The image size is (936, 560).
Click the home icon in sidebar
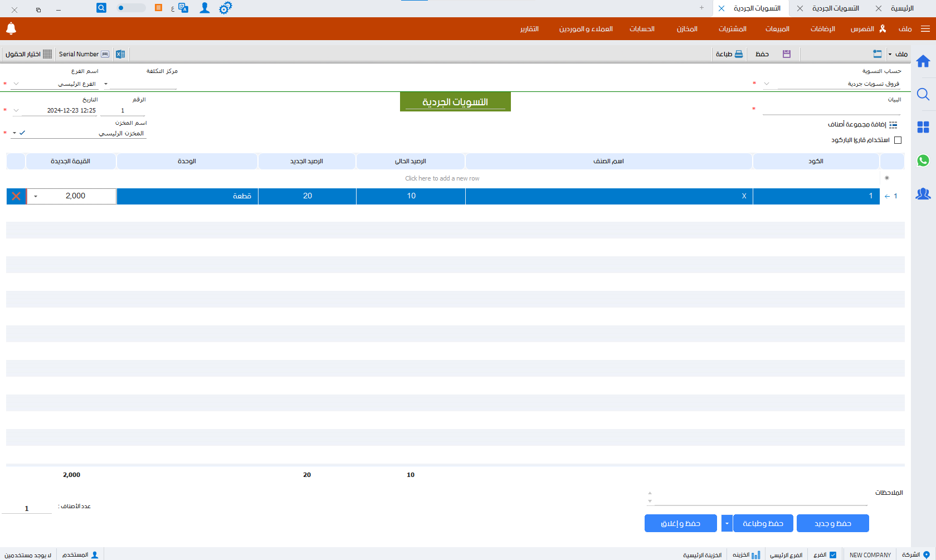(923, 61)
